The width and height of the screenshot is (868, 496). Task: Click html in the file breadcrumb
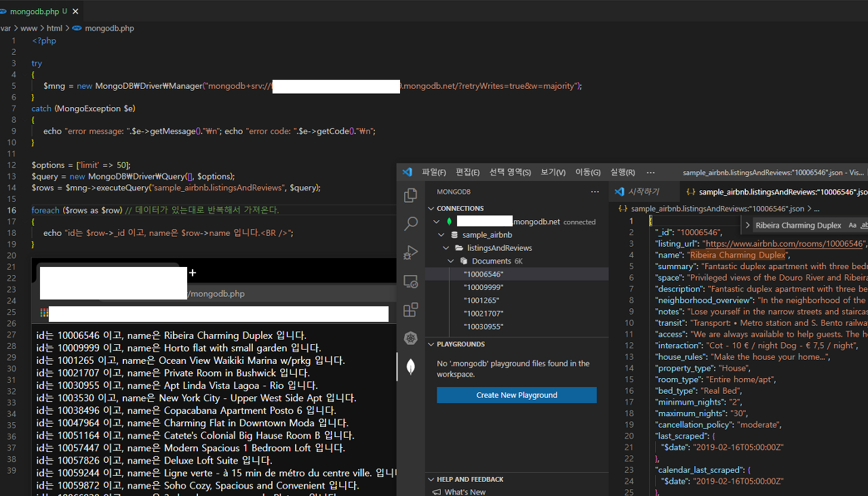[54, 28]
